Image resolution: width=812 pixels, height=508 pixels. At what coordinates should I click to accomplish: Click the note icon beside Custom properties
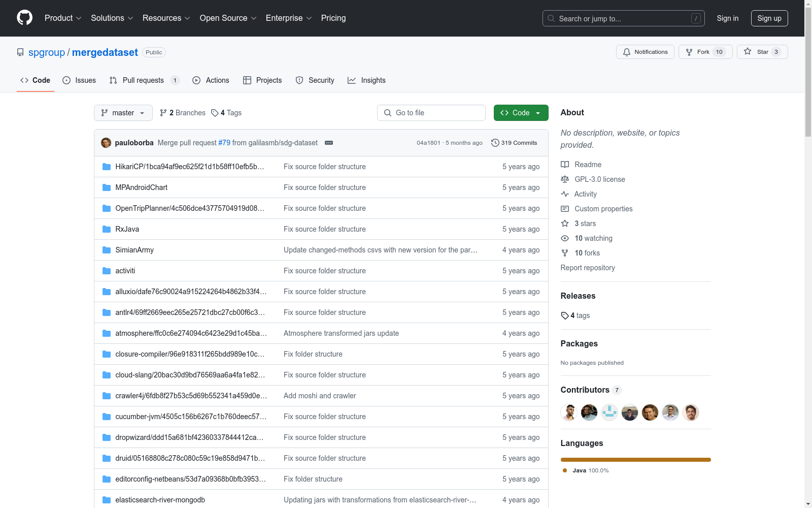(x=565, y=209)
